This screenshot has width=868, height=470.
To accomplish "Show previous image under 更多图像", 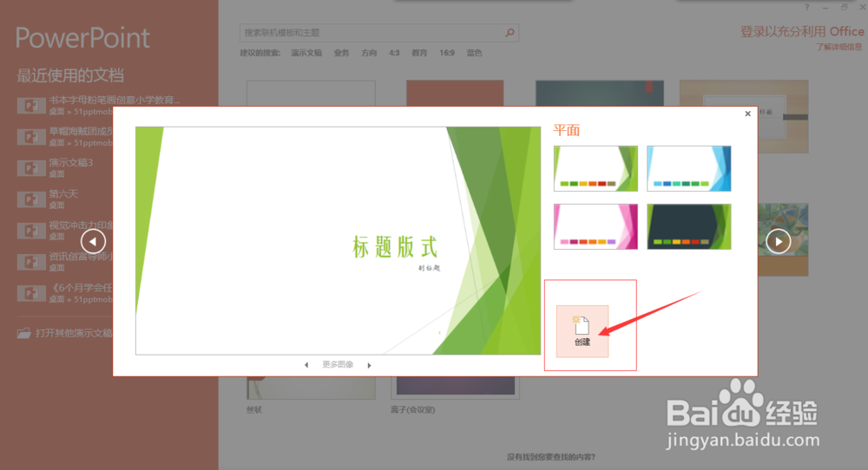I will tap(306, 365).
